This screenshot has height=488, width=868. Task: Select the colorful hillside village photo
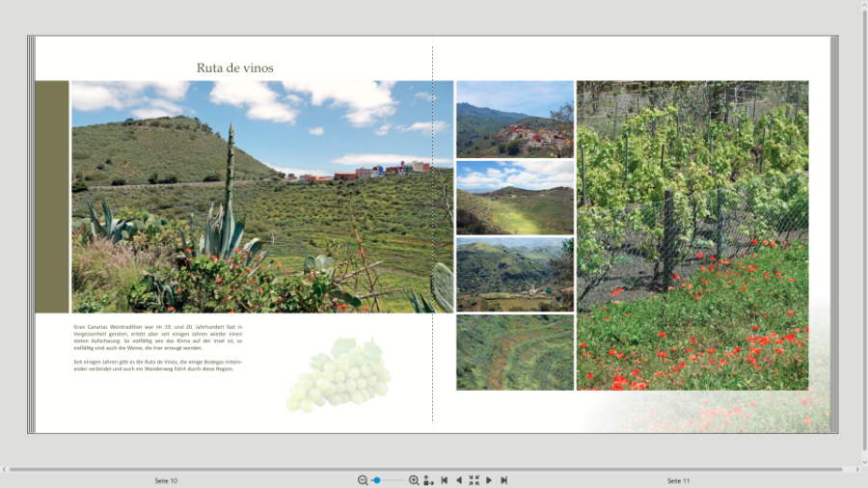click(515, 120)
